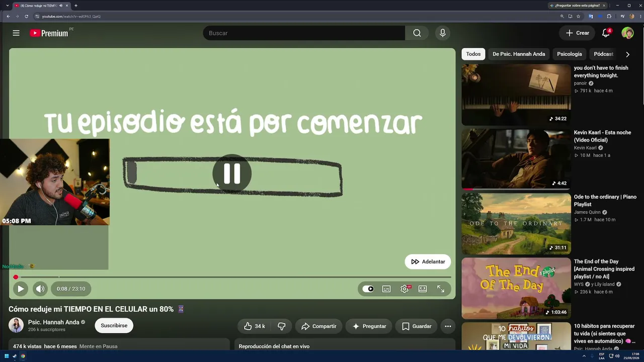The width and height of the screenshot is (644, 362).
Task: Click the browser address bar URL
Action: [x=71, y=17]
